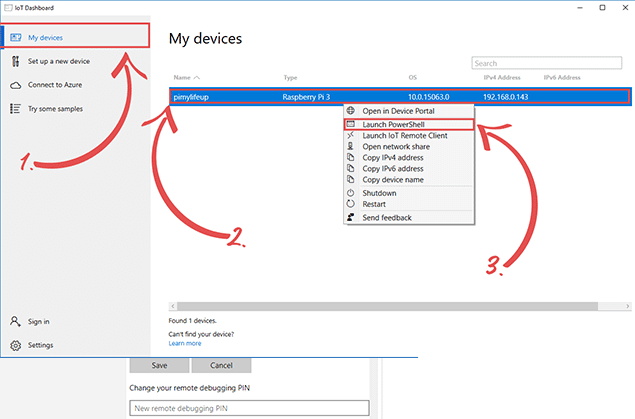The image size is (635, 419).
Task: Choose Shutdown from the context menu
Action: [x=382, y=193]
